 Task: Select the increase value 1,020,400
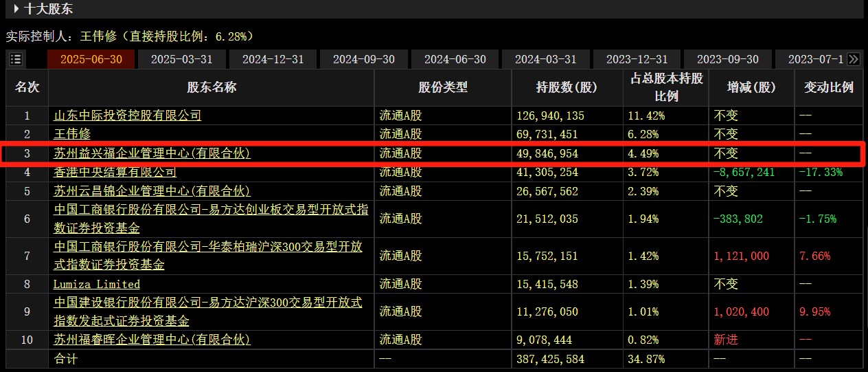click(742, 311)
